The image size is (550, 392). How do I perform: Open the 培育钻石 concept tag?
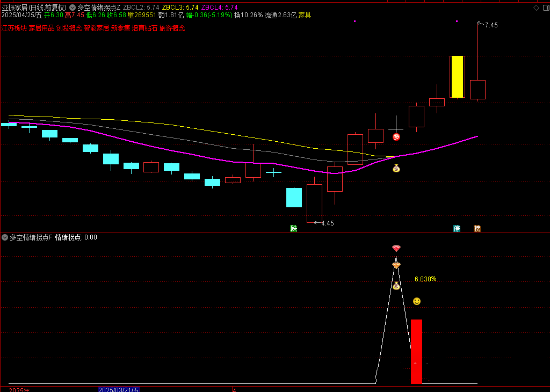tap(144, 28)
